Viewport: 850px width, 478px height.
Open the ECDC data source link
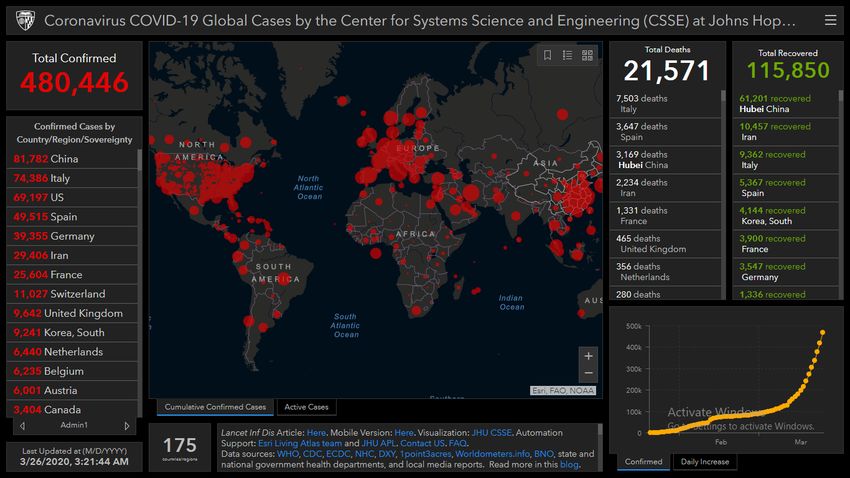click(x=338, y=454)
